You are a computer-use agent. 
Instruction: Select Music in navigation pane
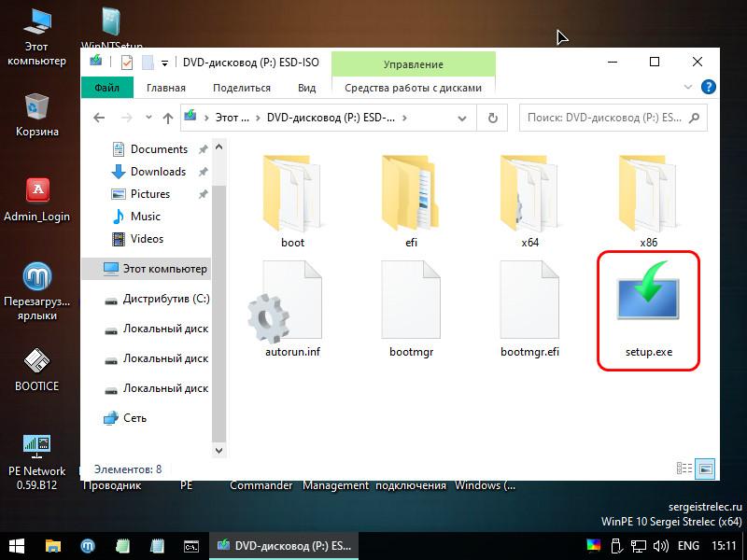146,217
